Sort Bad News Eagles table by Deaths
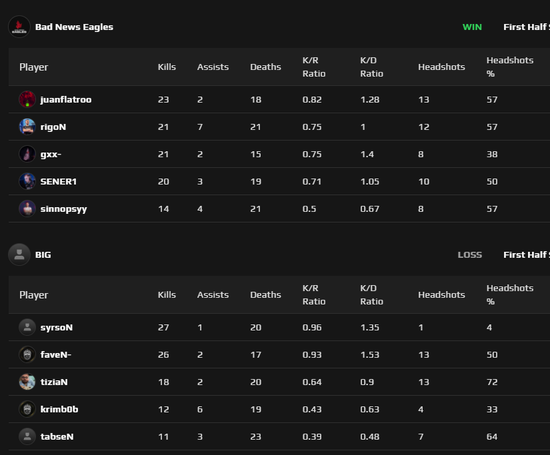Screen dimensions: 550x455 tap(266, 67)
